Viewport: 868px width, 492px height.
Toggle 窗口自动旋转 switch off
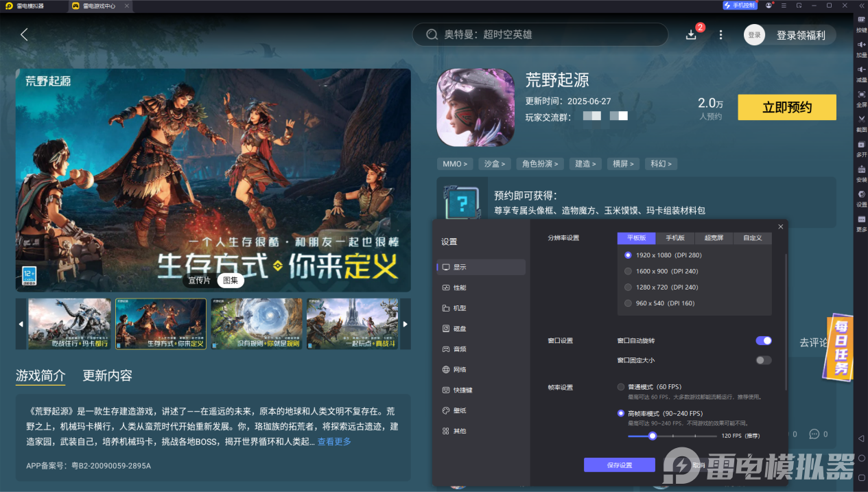pyautogui.click(x=764, y=341)
